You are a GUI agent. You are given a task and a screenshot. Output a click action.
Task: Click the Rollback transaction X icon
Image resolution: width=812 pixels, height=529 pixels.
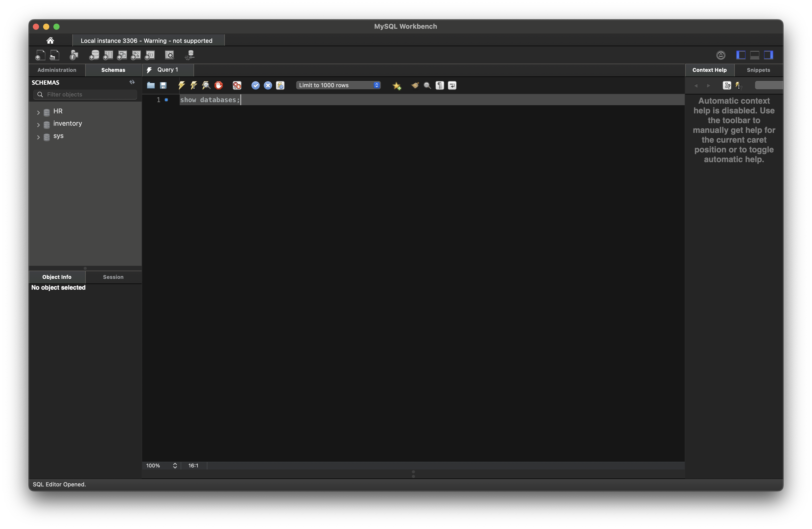tap(268, 85)
